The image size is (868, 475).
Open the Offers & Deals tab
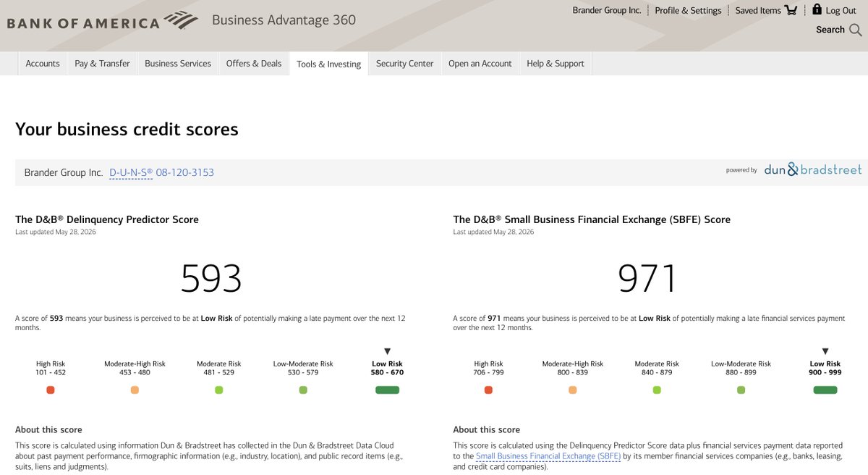tap(254, 64)
